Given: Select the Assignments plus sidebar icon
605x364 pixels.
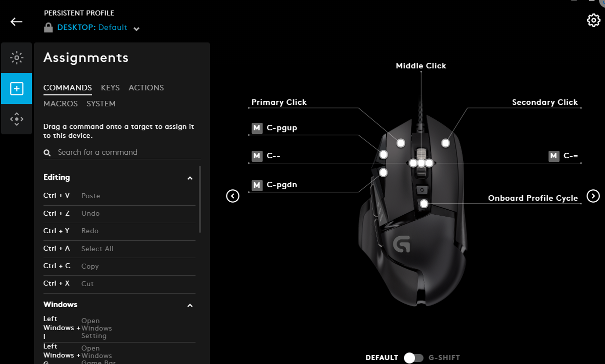Looking at the screenshot, I should (16, 88).
